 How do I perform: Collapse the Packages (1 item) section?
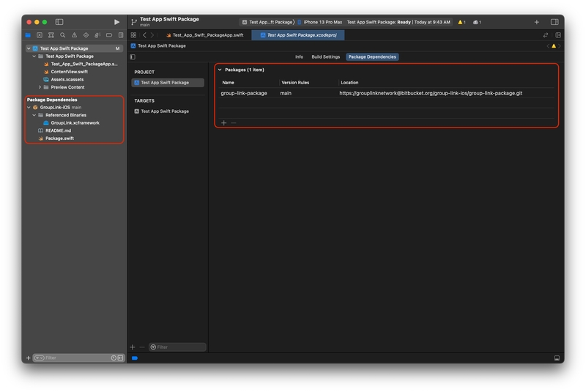point(220,70)
